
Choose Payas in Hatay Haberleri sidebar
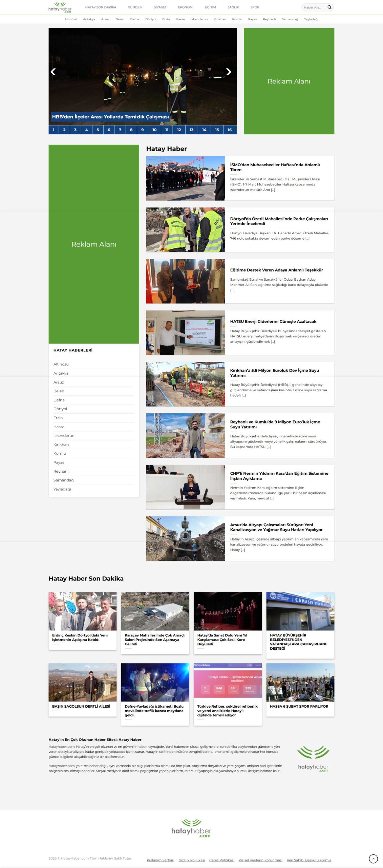(x=59, y=462)
